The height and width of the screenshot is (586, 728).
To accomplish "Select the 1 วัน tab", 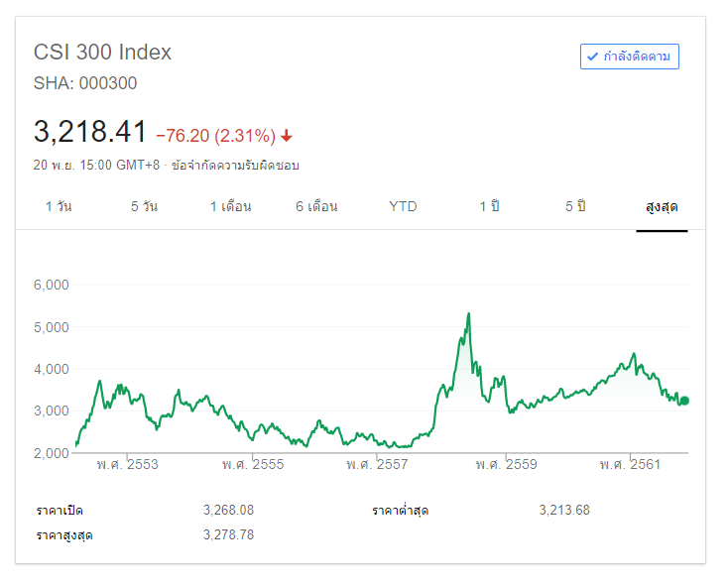I will pos(59,206).
